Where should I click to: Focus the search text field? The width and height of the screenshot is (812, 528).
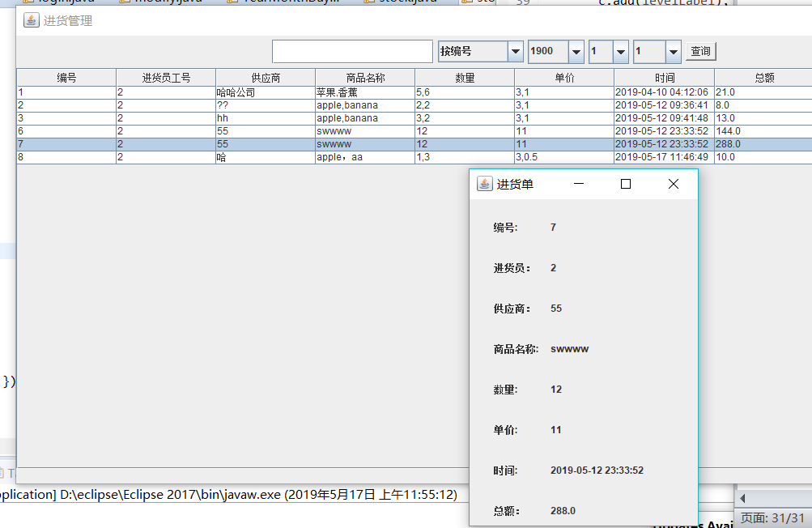point(352,51)
